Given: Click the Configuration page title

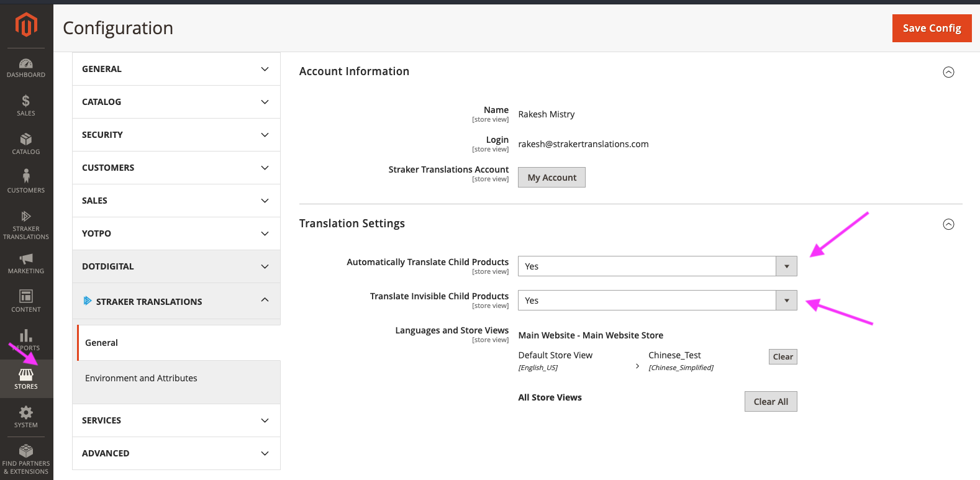Looking at the screenshot, I should click(x=118, y=28).
